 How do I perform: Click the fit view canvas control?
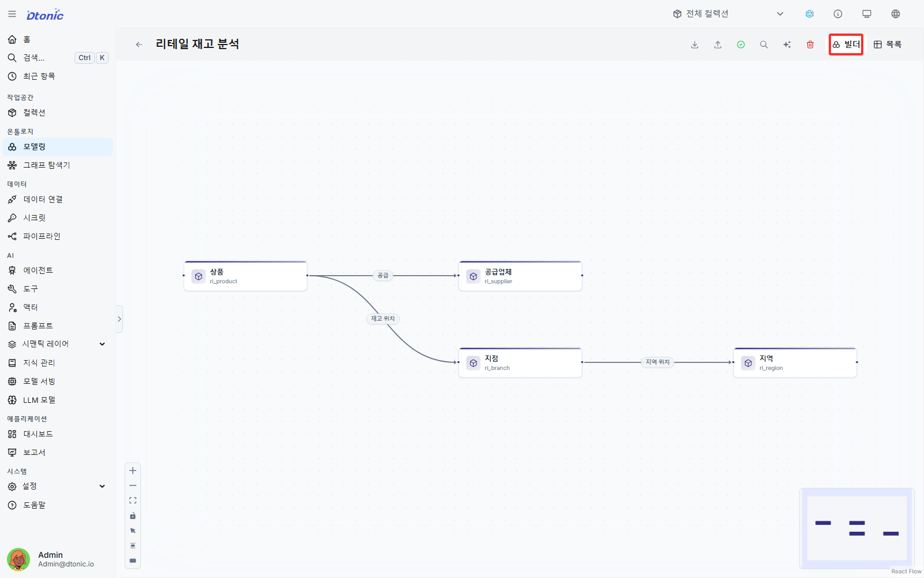coord(133,501)
